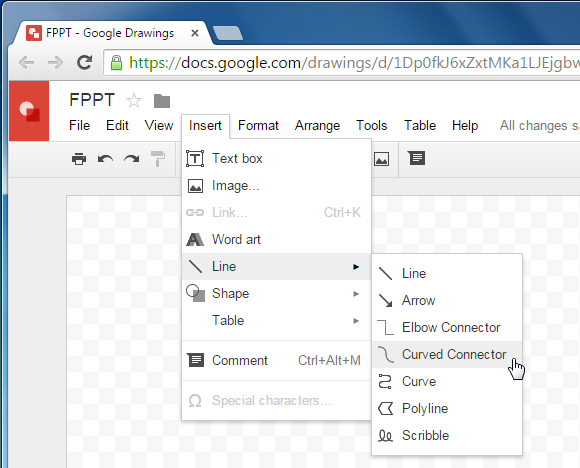Image resolution: width=580 pixels, height=468 pixels.
Task: Select Arrow in Line submenu
Action: click(x=447, y=300)
